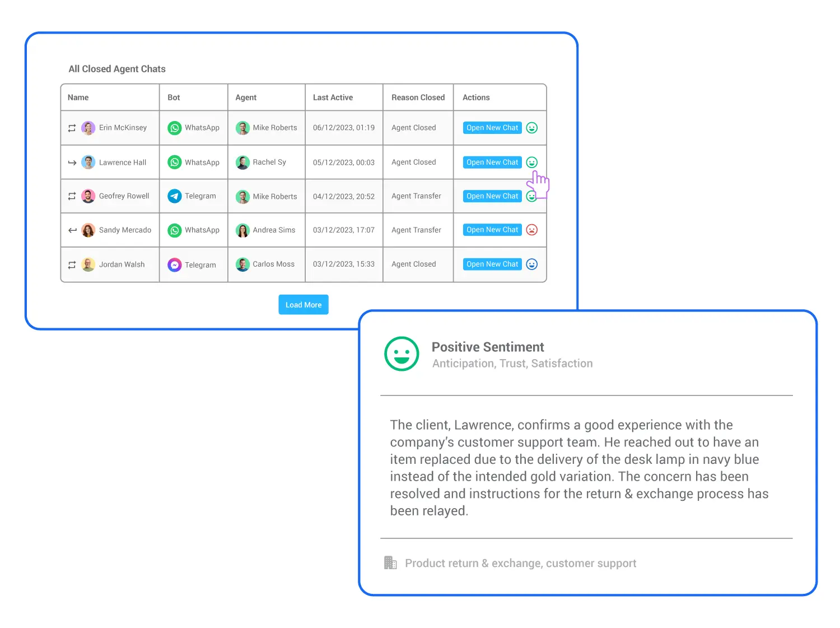This screenshot has width=840, height=628.
Task: Open new chat with Jordan Walsh
Action: [x=492, y=264]
